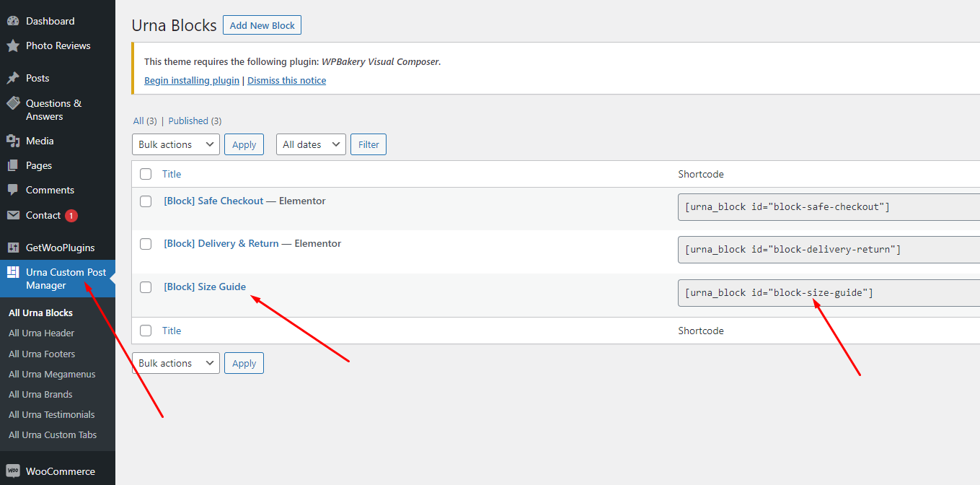Click the Comments speech bubble icon
The width and height of the screenshot is (980, 485).
click(13, 190)
